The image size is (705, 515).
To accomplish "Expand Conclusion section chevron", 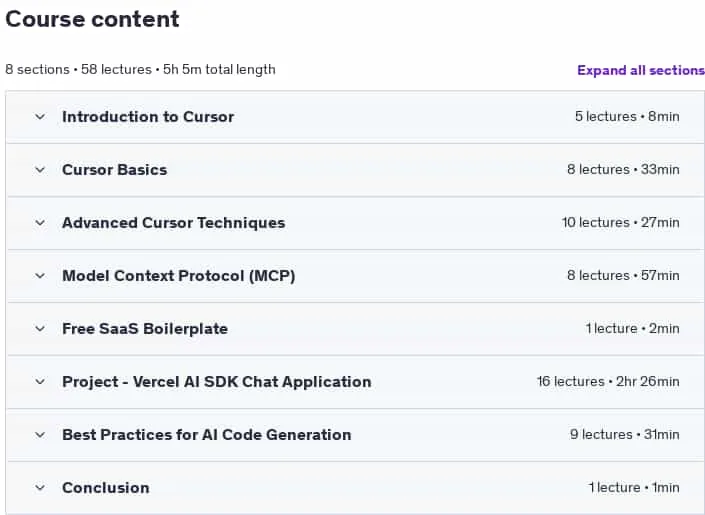I will point(40,488).
